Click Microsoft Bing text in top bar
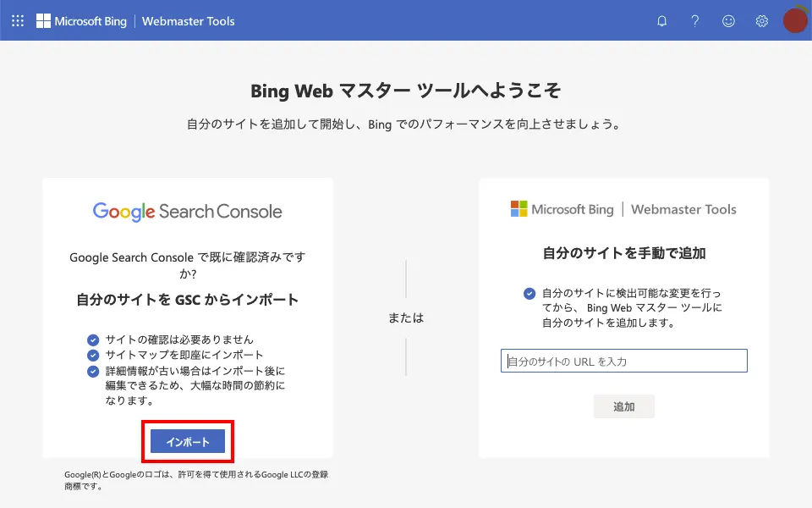Image resolution: width=812 pixels, height=508 pixels. click(91, 21)
